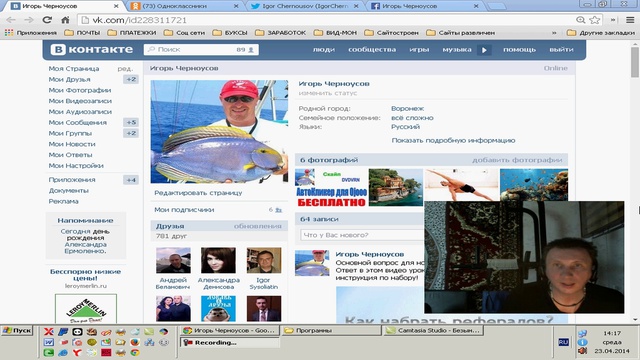
Task: Click the page vertical scrollbar thumb
Action: (x=635, y=61)
